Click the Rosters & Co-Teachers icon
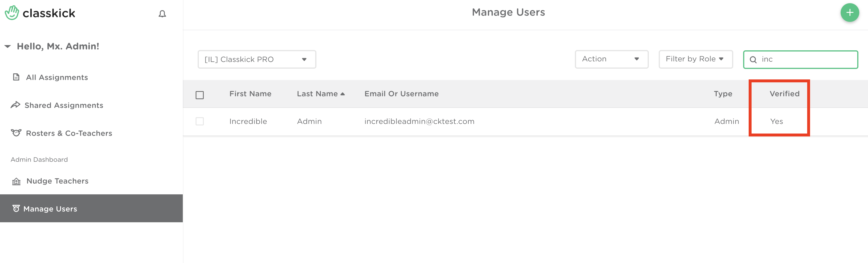 [x=16, y=133]
